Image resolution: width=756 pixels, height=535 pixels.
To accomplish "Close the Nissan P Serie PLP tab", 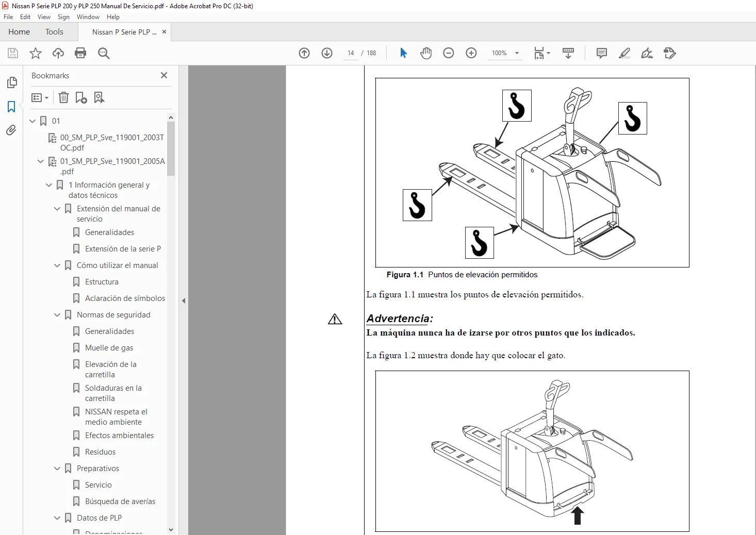I will click(164, 32).
